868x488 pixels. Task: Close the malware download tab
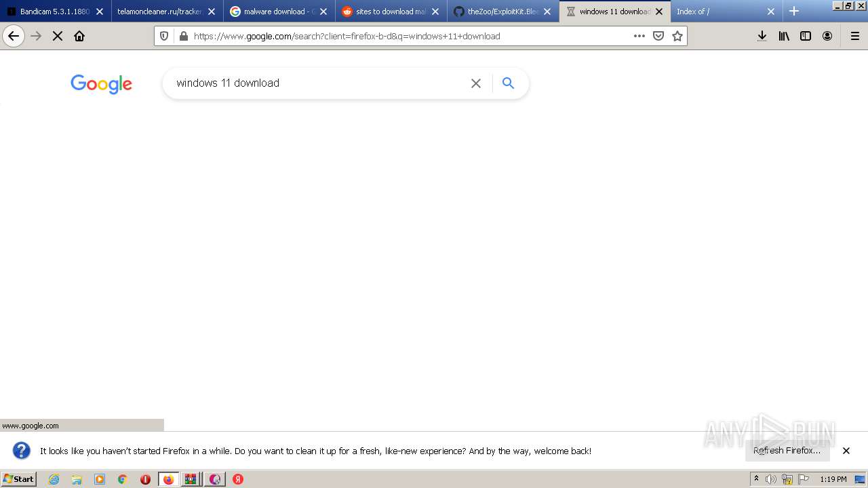(x=323, y=12)
